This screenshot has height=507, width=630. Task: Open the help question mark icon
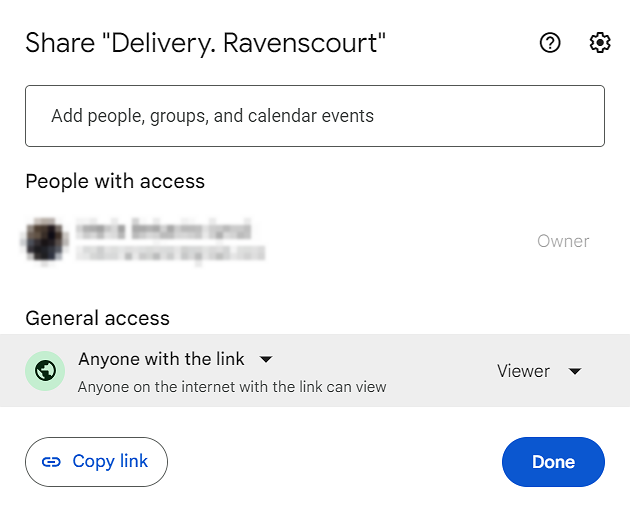pyautogui.click(x=550, y=43)
